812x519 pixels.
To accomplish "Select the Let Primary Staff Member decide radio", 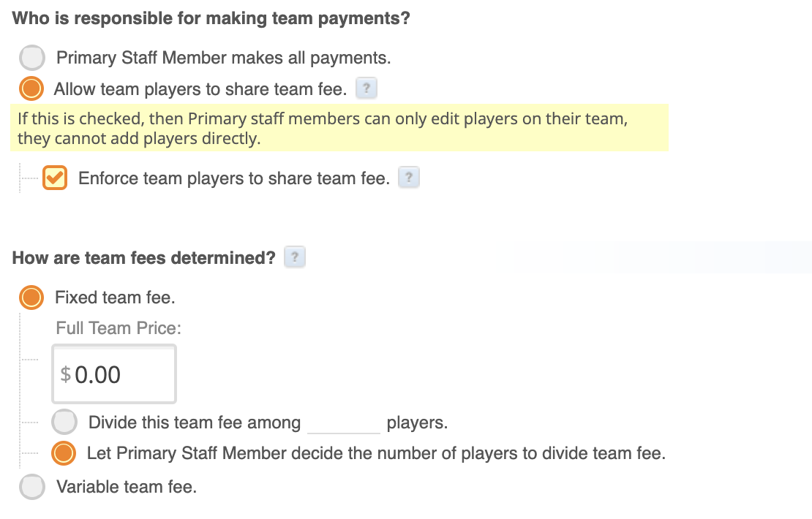I will point(64,453).
